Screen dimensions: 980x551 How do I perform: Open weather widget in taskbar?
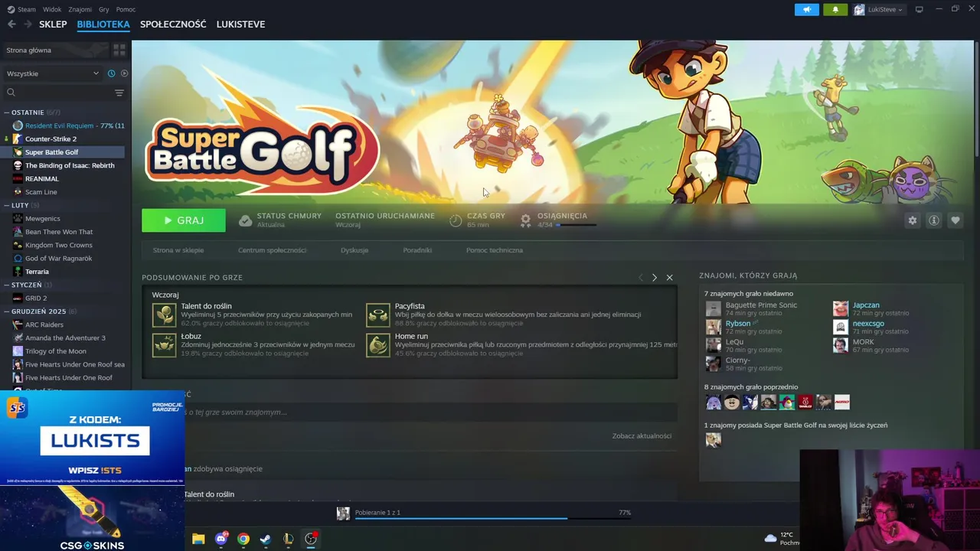[x=781, y=539]
